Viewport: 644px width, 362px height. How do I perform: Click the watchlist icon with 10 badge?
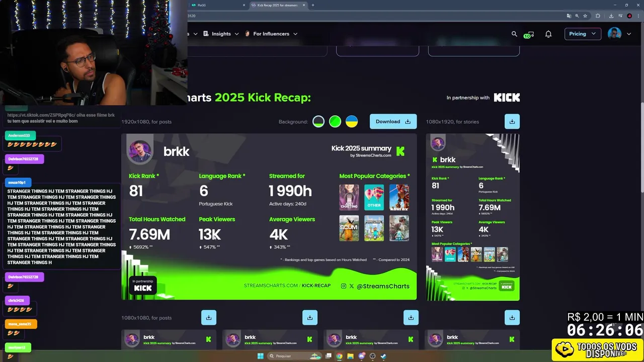(528, 35)
